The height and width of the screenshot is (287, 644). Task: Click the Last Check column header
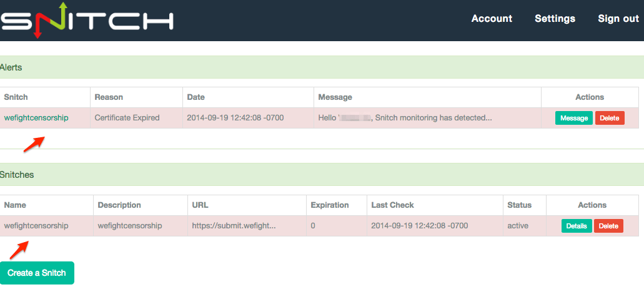tap(393, 205)
